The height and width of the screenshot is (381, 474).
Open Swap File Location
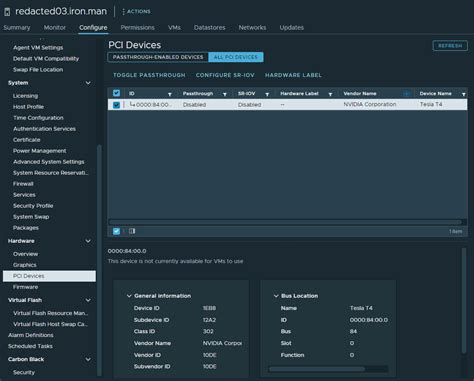pos(38,70)
